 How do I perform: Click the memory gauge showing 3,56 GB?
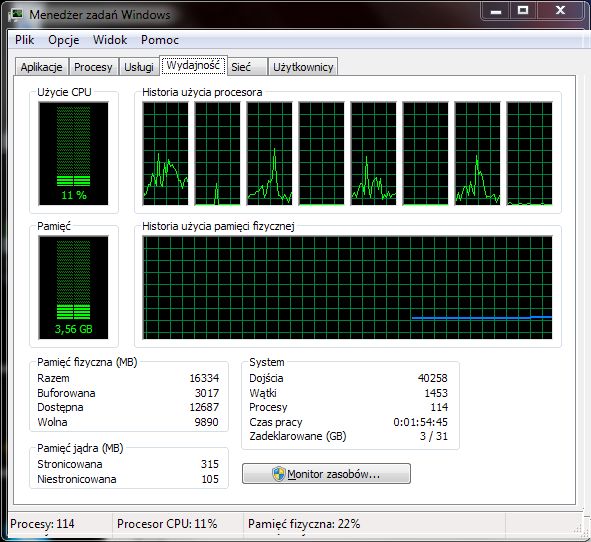coord(73,288)
